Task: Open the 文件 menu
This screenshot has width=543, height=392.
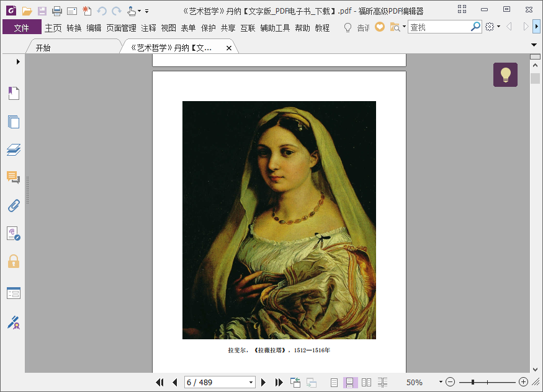Action: click(22, 28)
